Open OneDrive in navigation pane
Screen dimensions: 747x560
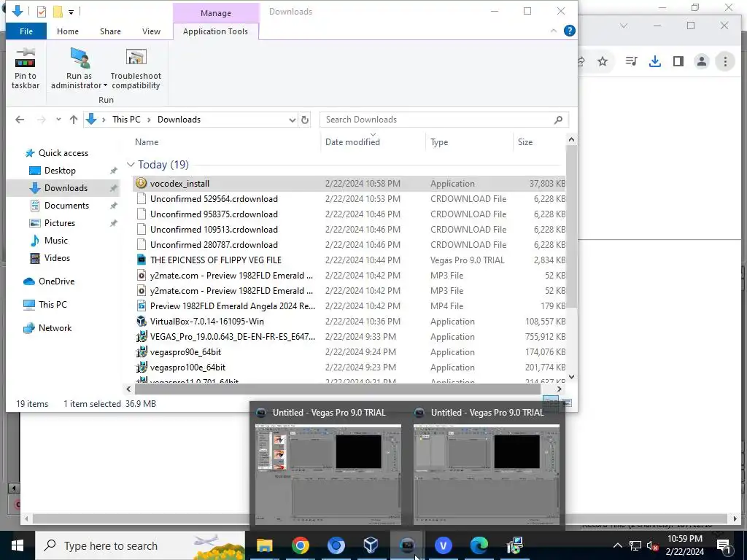(x=56, y=281)
